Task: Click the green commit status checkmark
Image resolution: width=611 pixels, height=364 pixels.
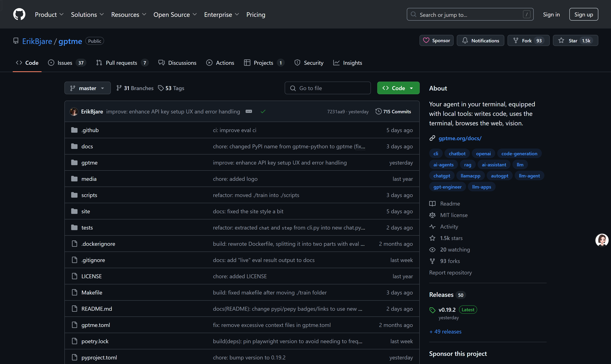Action: pos(263,111)
